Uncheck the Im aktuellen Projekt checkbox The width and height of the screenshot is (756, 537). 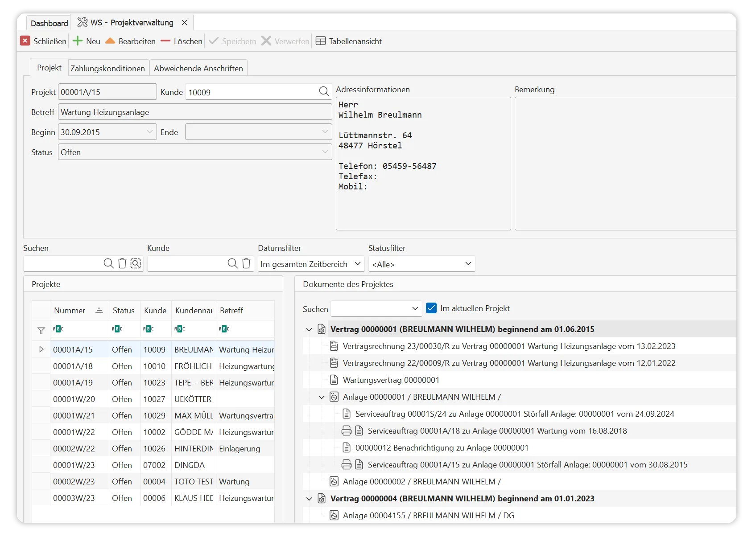pyautogui.click(x=431, y=308)
